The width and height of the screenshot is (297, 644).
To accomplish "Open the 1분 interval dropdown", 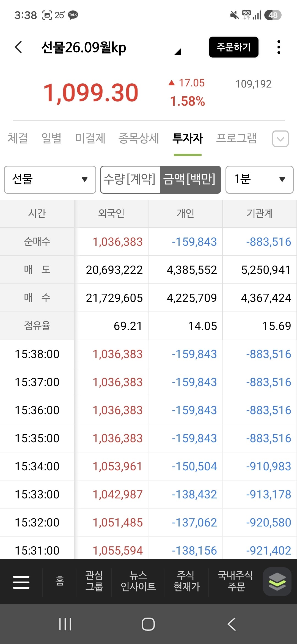I will [x=259, y=179].
